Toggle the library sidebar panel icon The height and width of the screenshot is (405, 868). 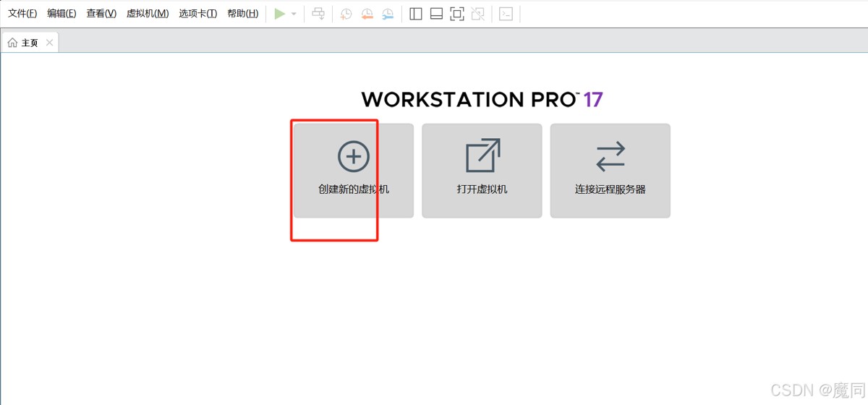(416, 14)
